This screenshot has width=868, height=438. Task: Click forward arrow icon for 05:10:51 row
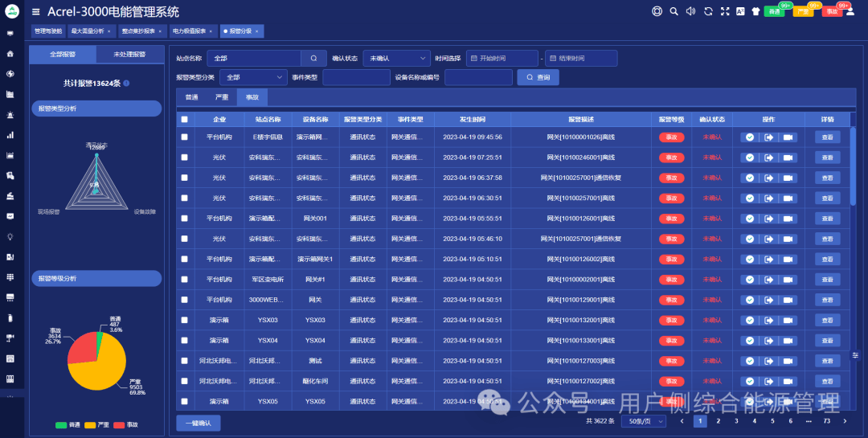[769, 259]
